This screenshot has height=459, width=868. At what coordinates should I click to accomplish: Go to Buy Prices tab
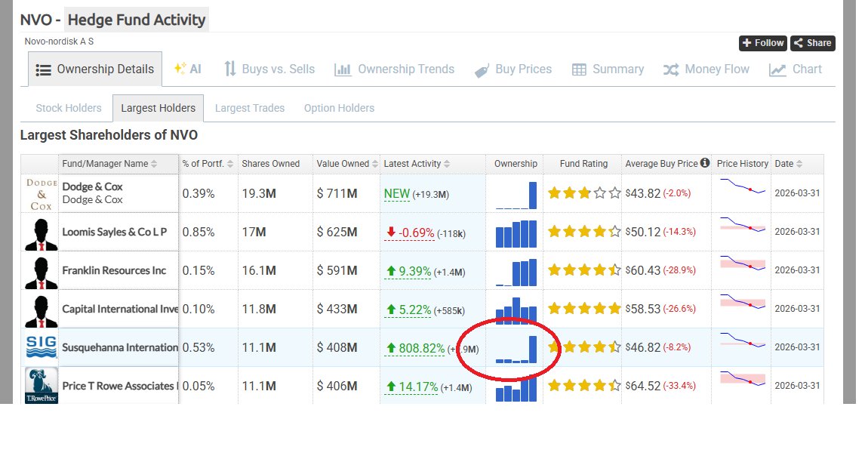[x=513, y=69]
